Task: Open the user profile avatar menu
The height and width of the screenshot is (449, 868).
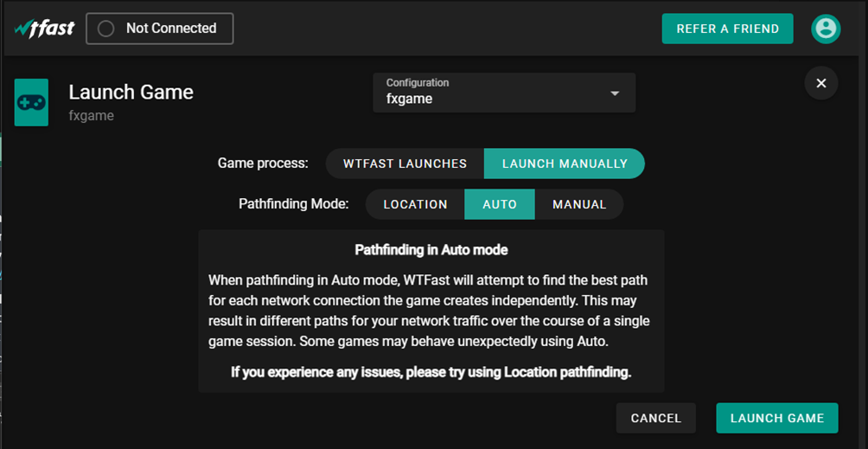Action: (826, 29)
